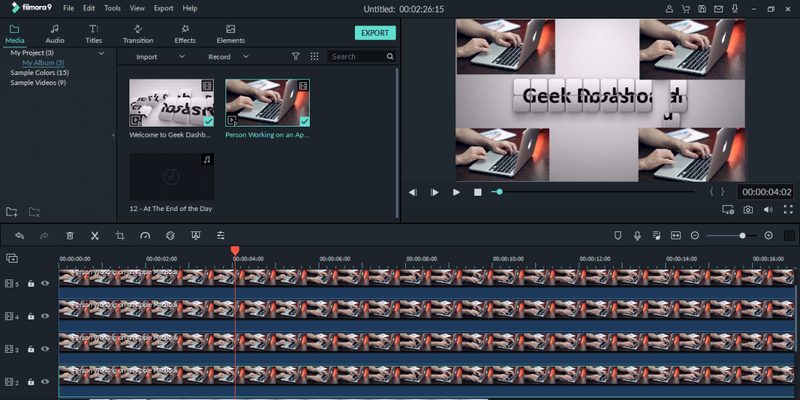This screenshot has height=400, width=800.
Task: Undo the last action in timeline toolbar
Action: tap(19, 236)
